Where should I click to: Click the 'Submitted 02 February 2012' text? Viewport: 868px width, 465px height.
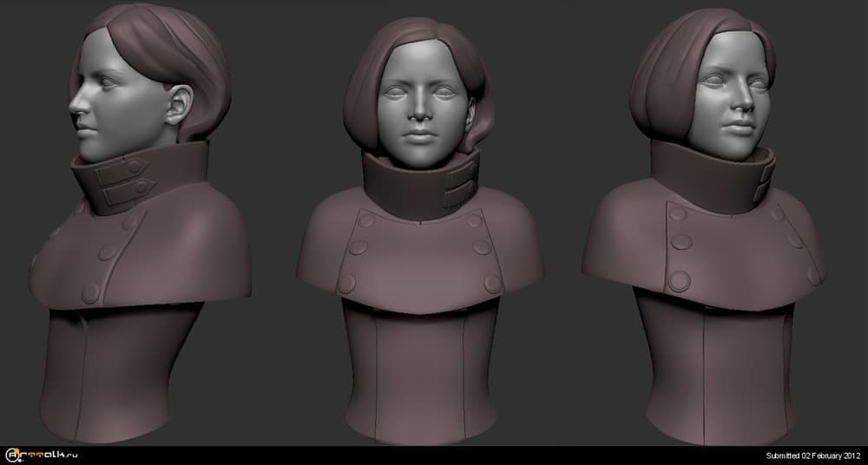point(812,455)
